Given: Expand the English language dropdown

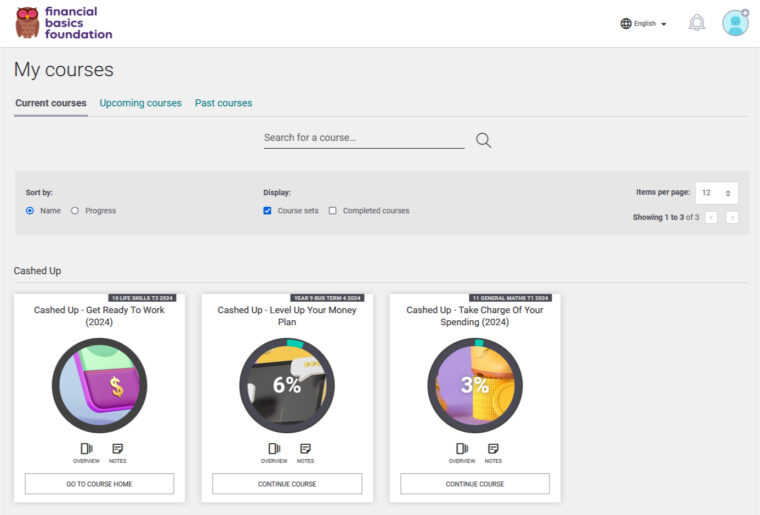Looking at the screenshot, I should click(644, 23).
